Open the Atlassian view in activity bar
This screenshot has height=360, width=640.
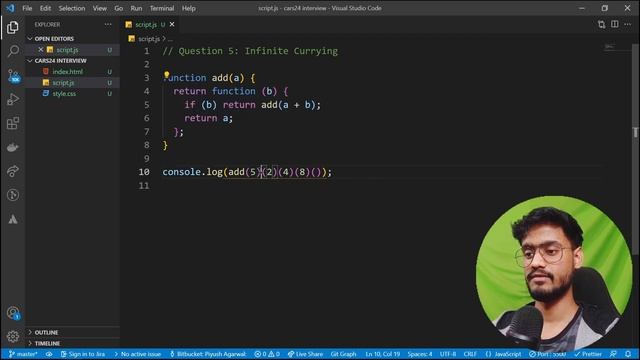[x=13, y=219]
